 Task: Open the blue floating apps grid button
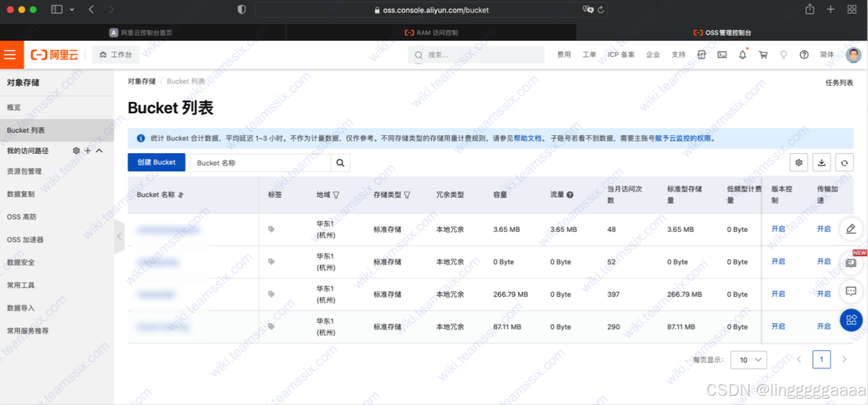[x=851, y=320]
